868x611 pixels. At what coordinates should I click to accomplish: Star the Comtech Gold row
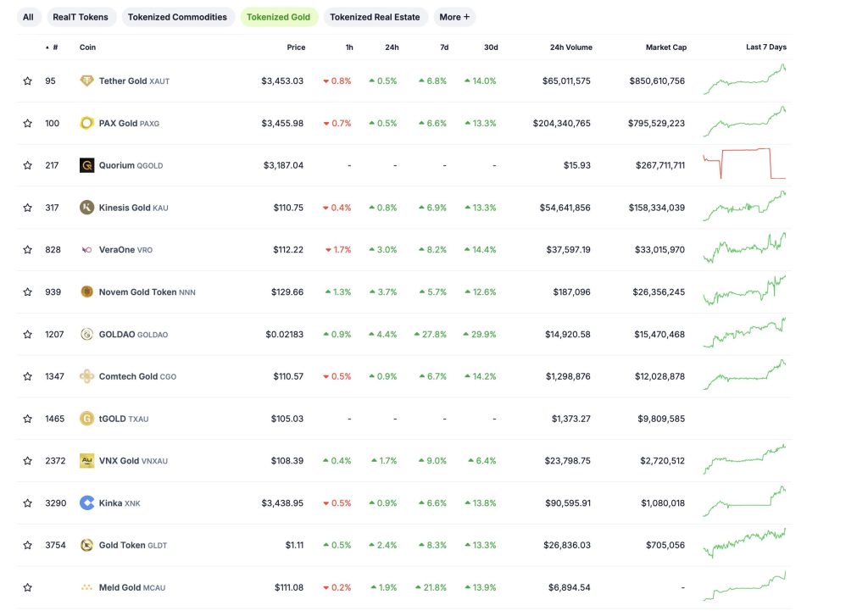tap(28, 376)
